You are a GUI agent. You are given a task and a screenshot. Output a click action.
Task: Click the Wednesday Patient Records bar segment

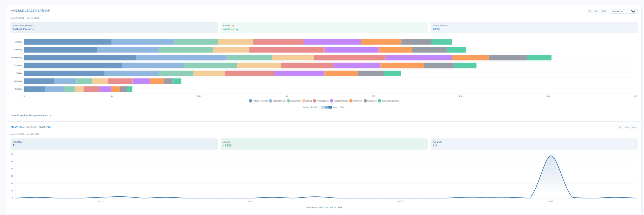pos(80,58)
